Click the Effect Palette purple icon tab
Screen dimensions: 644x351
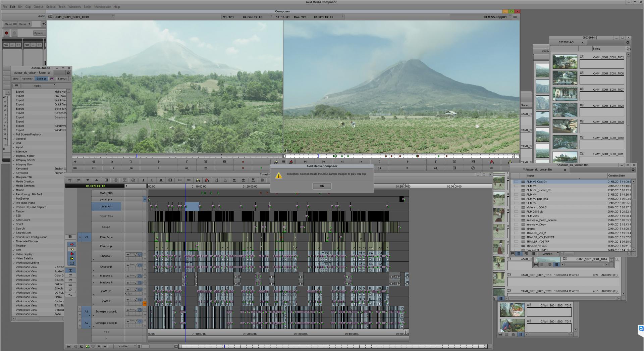click(x=52, y=79)
